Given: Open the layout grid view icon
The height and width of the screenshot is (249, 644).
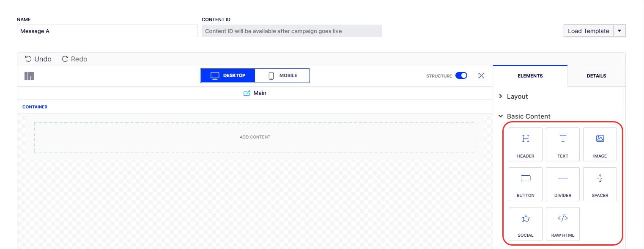Looking at the screenshot, I should (29, 76).
